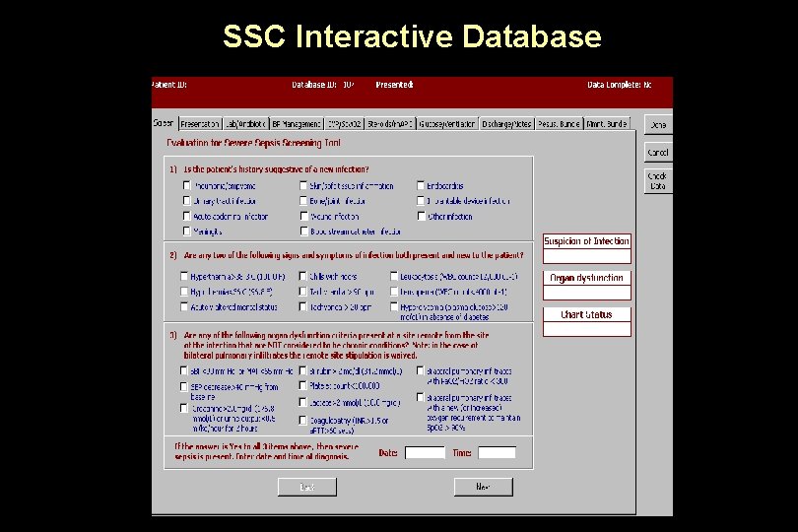Check Tachypnea > 20 bpm box

coord(302,307)
